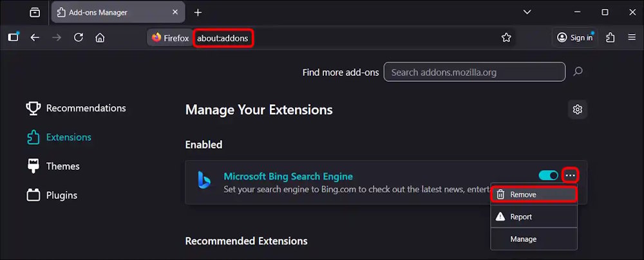The height and width of the screenshot is (260, 644).
Task: Switch to the Themes category
Action: (x=62, y=166)
